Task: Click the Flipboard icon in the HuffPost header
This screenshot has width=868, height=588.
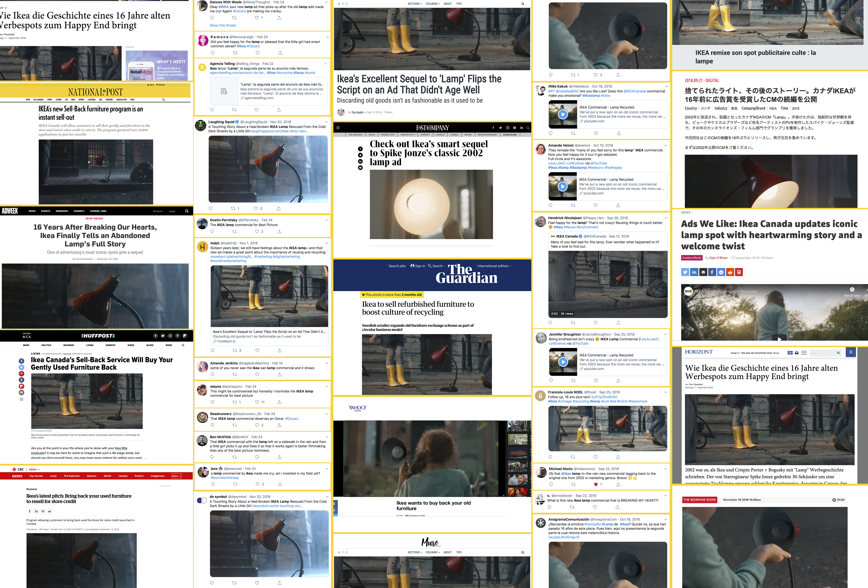Action: (x=184, y=336)
